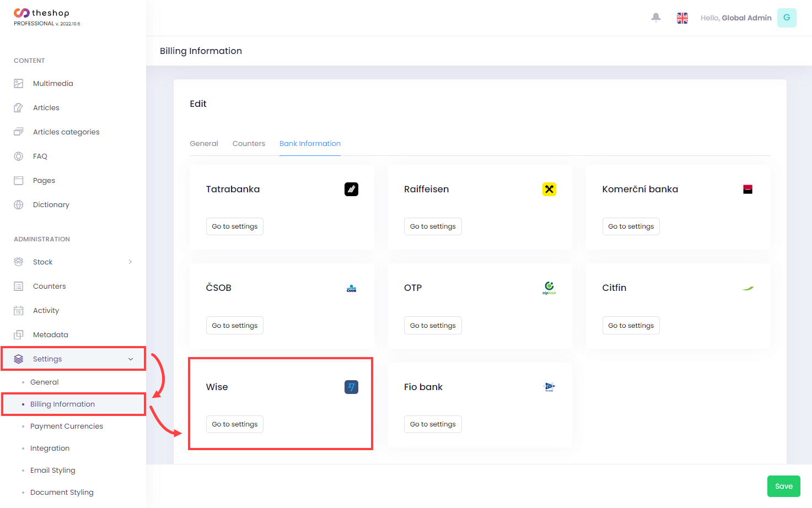The image size is (812, 508).
Task: Open Integration under Settings
Action: (x=50, y=448)
